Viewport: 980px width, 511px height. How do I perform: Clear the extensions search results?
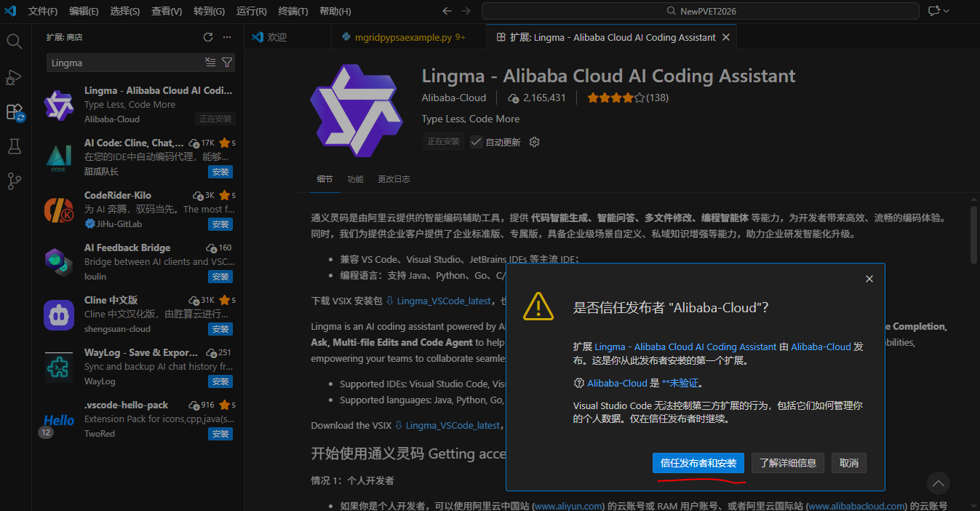210,63
